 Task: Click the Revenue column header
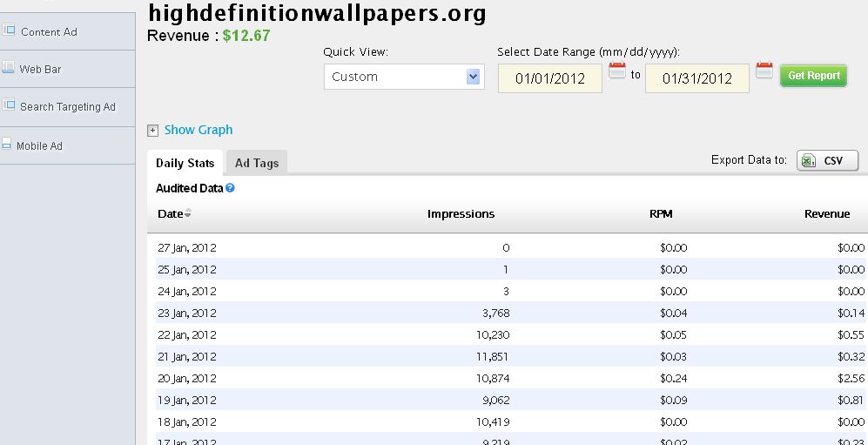tap(827, 214)
